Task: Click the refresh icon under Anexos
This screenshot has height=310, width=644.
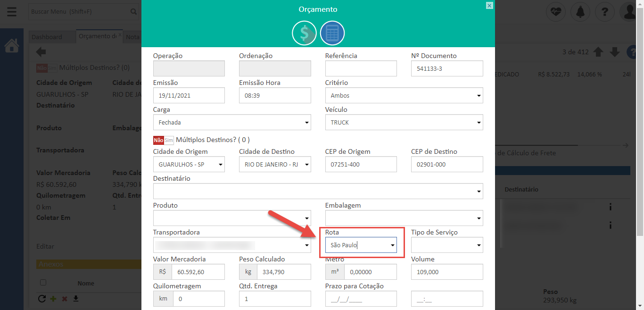Action: click(x=41, y=299)
